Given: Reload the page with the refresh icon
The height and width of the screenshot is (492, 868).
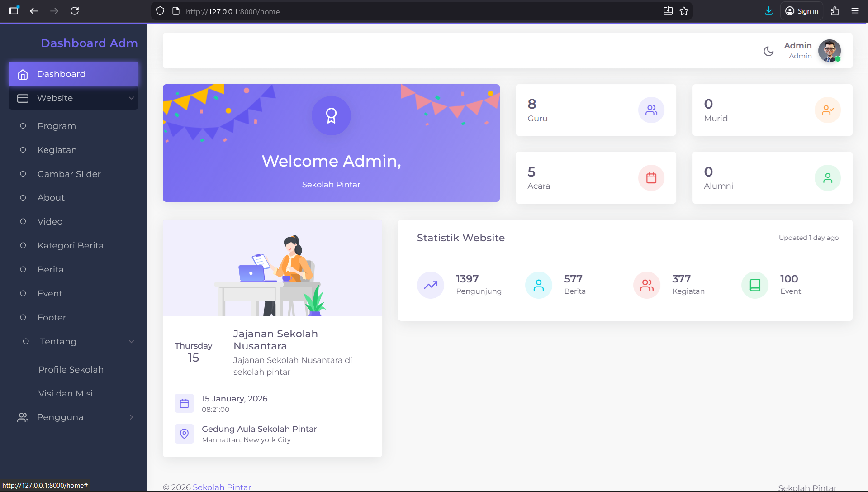Looking at the screenshot, I should click(75, 11).
